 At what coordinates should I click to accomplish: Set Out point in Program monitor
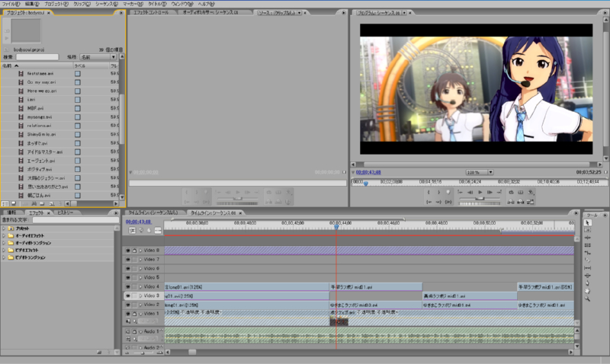(x=438, y=193)
